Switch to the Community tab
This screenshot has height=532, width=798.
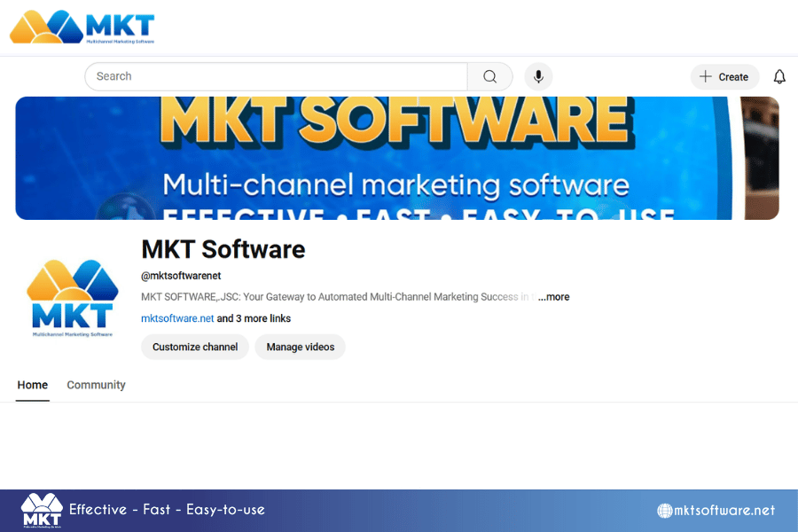96,385
